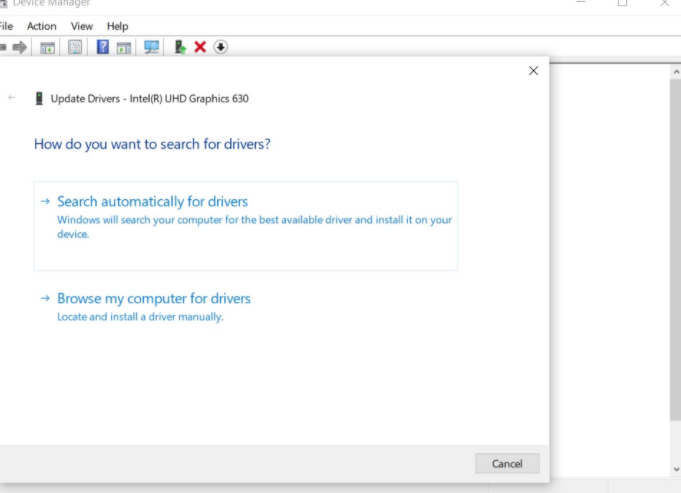Click the back arrow in Update Drivers dialog

12,98
